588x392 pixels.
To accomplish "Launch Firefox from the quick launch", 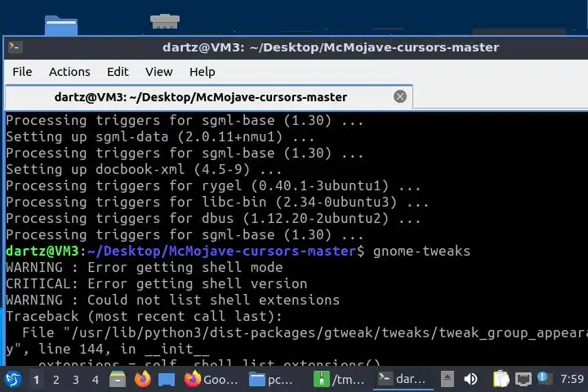I will click(x=142, y=379).
